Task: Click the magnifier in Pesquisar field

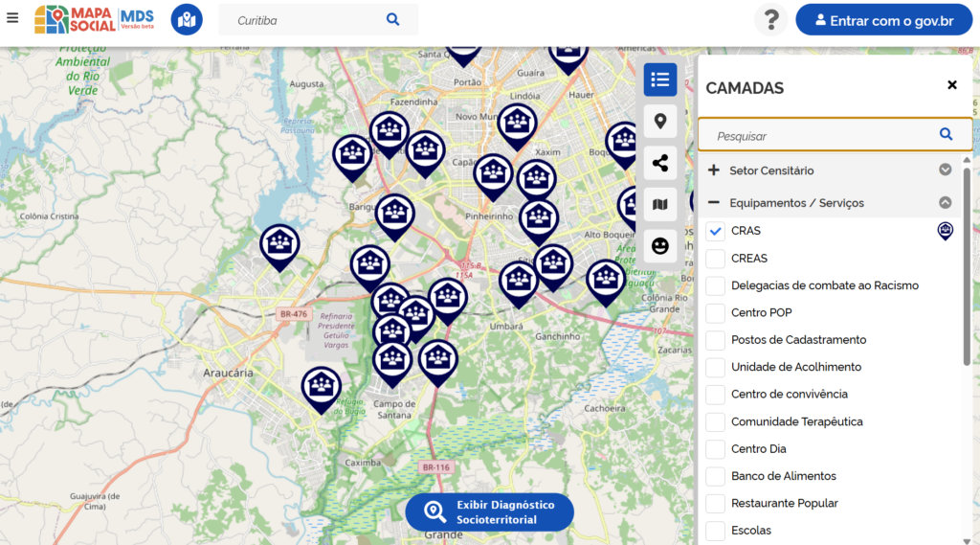Action: [946, 134]
